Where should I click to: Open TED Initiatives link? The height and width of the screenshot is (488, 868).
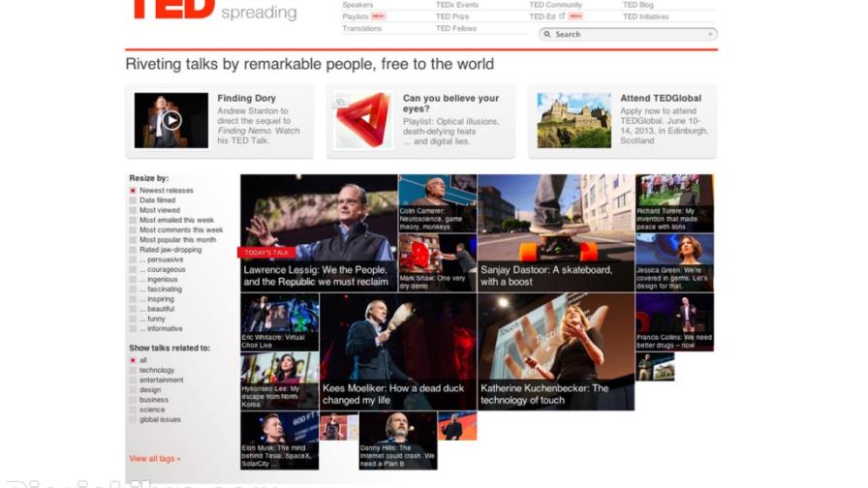(645, 16)
